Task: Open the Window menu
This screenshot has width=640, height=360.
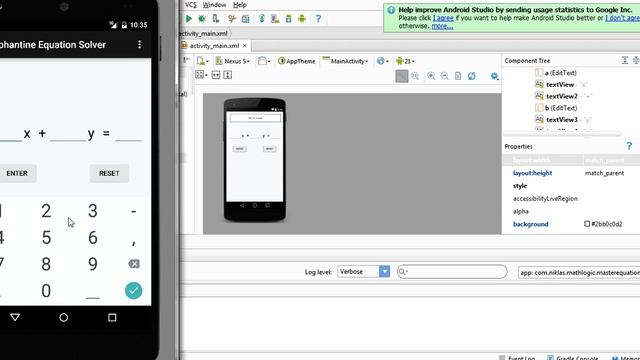Action: (x=214, y=5)
